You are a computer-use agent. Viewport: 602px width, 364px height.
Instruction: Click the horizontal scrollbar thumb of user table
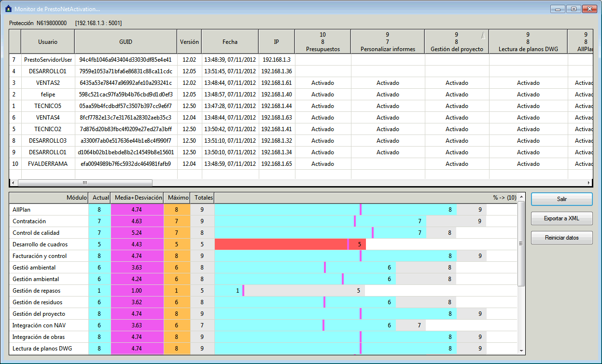85,183
